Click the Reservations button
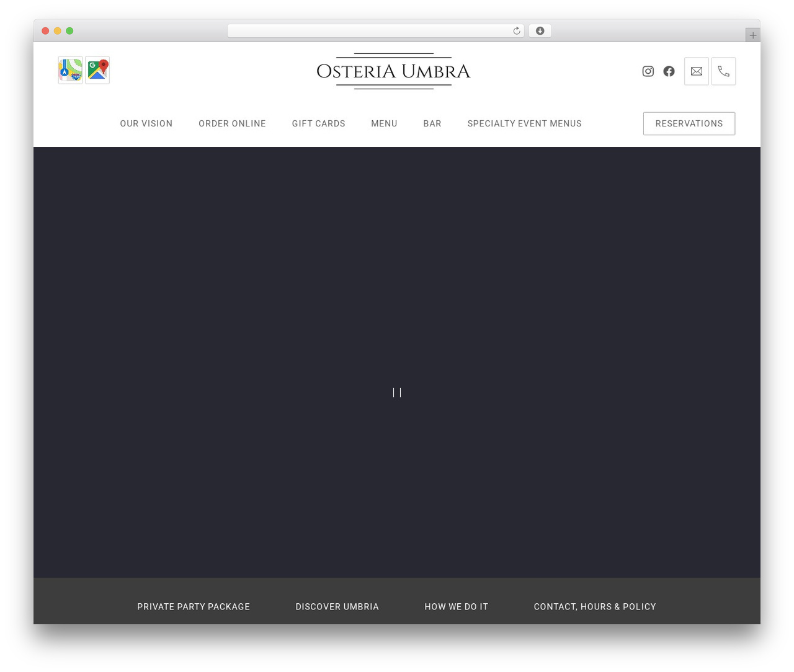The image size is (794, 672). (689, 123)
